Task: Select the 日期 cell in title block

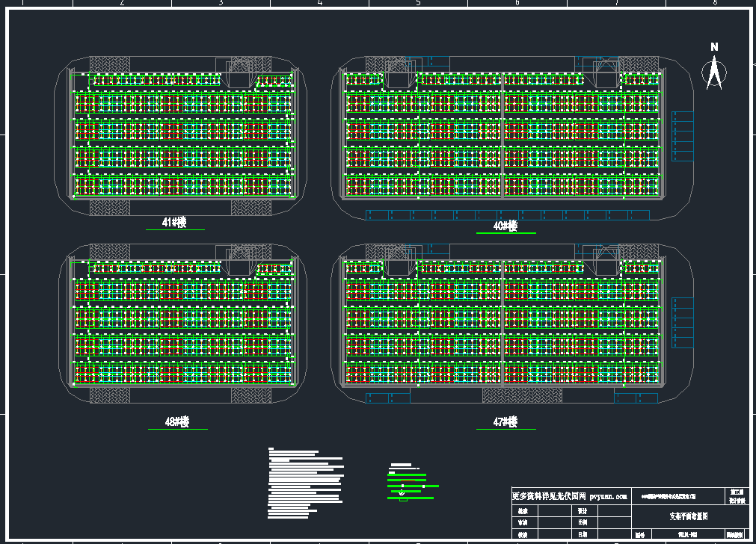Action: pyautogui.click(x=583, y=535)
